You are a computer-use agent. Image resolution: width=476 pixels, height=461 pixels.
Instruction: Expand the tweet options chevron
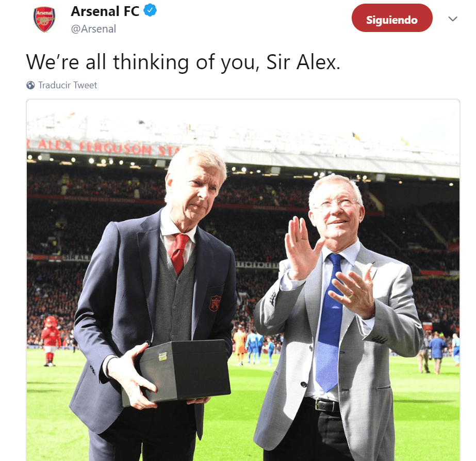coord(453,19)
